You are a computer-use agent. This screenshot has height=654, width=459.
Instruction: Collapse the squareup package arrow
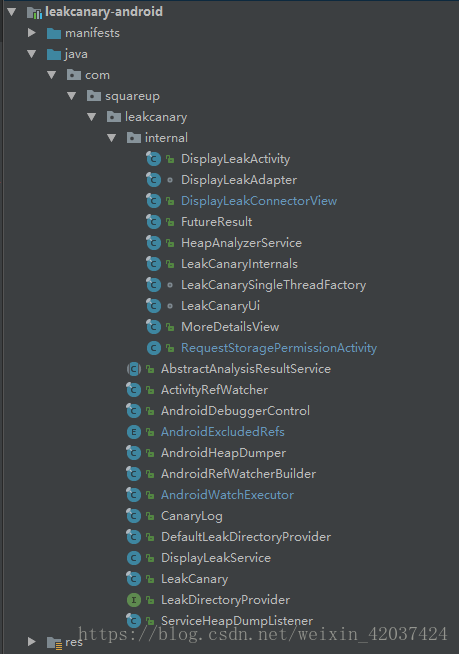[x=72, y=96]
